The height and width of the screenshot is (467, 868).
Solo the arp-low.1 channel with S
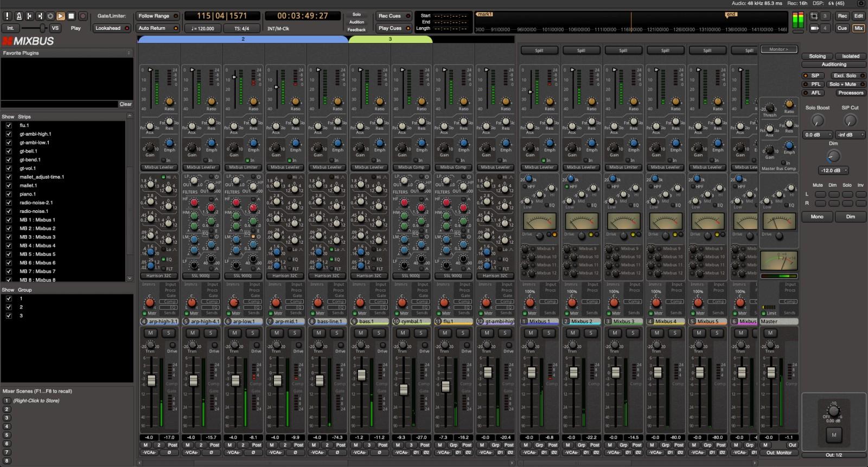[x=253, y=333]
